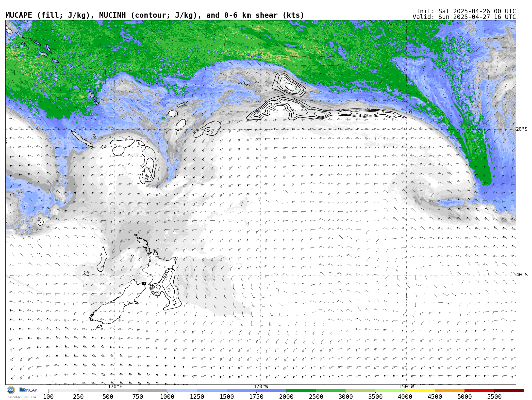This screenshot has width=532, height=400.
Task: Click the long New Caledonia island outline
Action: pos(82,138)
